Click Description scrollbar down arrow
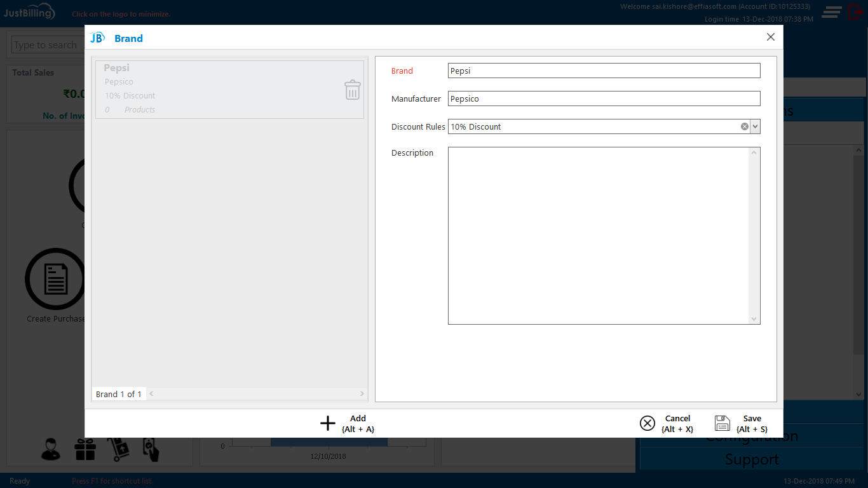The width and height of the screenshot is (868, 488). [x=754, y=319]
